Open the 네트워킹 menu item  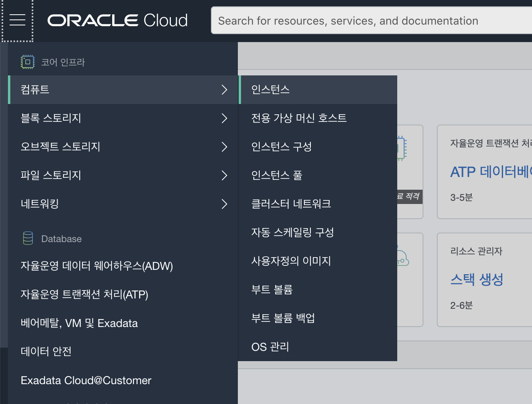click(123, 204)
